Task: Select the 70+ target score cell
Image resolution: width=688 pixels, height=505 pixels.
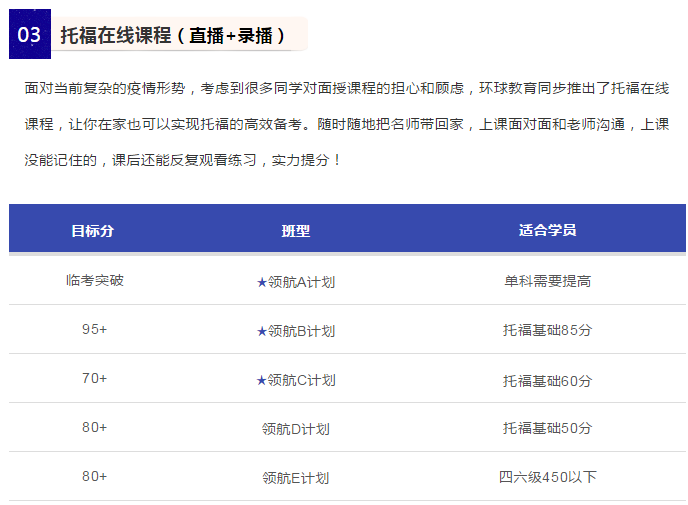Action: pyautogui.click(x=94, y=378)
